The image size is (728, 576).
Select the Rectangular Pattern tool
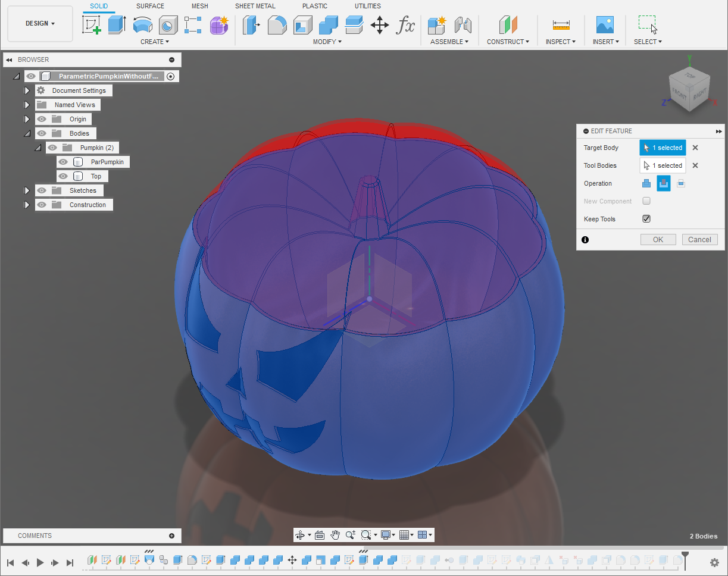193,25
